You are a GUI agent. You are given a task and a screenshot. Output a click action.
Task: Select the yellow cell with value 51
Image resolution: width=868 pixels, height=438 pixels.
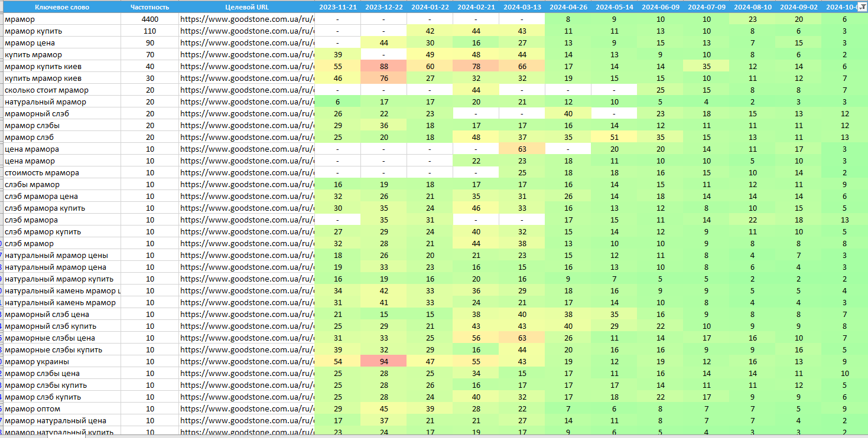coord(615,137)
